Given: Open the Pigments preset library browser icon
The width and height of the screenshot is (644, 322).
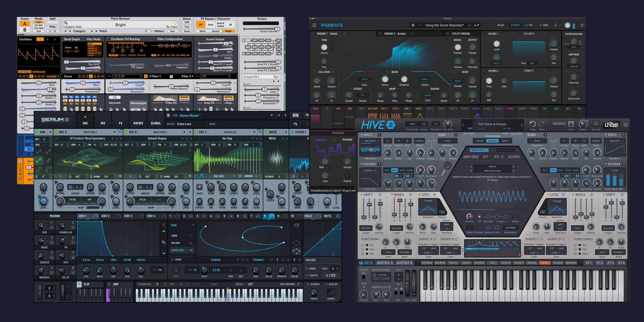Looking at the screenshot, I should click(x=413, y=25).
